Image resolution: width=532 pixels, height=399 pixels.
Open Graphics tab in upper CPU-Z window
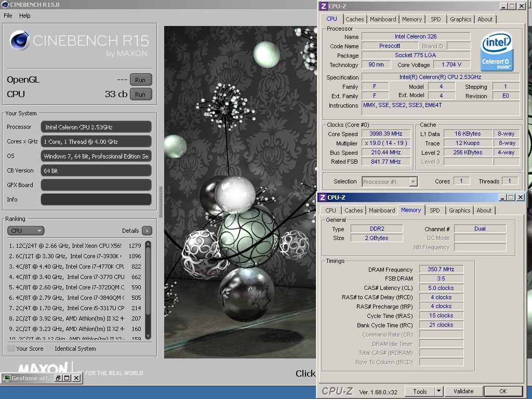[460, 19]
